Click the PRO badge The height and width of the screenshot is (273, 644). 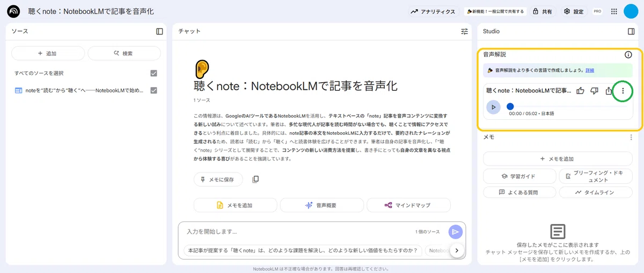(597, 11)
